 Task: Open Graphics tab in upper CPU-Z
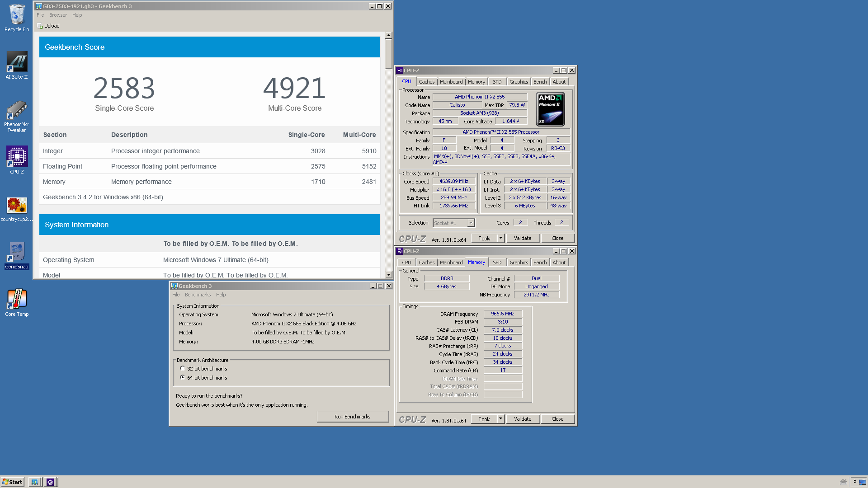[x=519, y=82]
